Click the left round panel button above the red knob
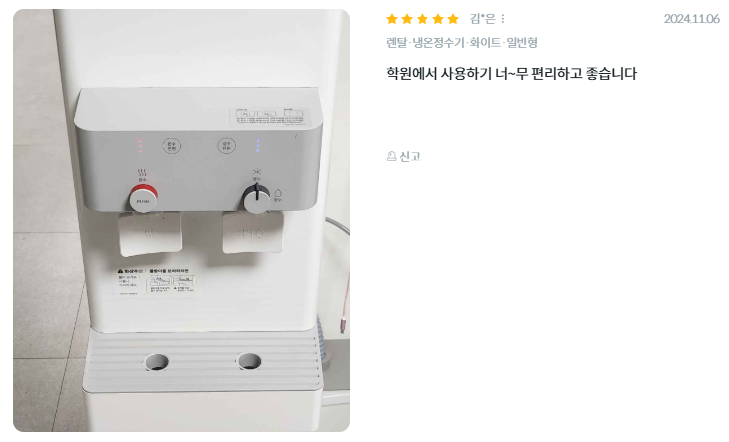The height and width of the screenshot is (442, 729). 172,146
